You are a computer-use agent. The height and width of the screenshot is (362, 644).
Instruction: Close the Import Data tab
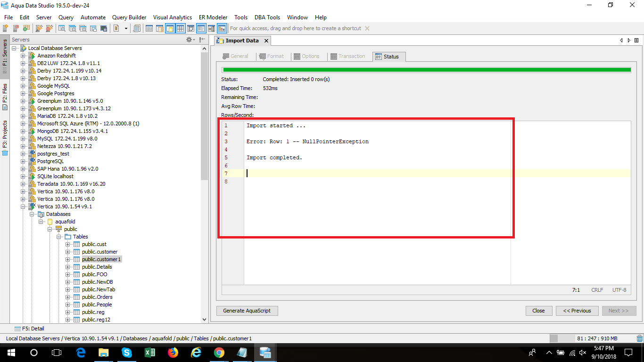(266, 41)
